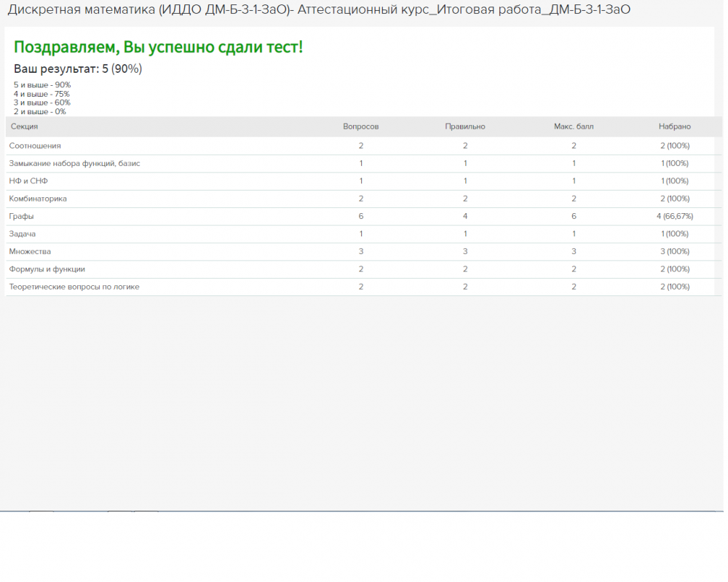Click the '2 (100%)' score for Комбинаторика
728x582 pixels.
pyautogui.click(x=675, y=199)
